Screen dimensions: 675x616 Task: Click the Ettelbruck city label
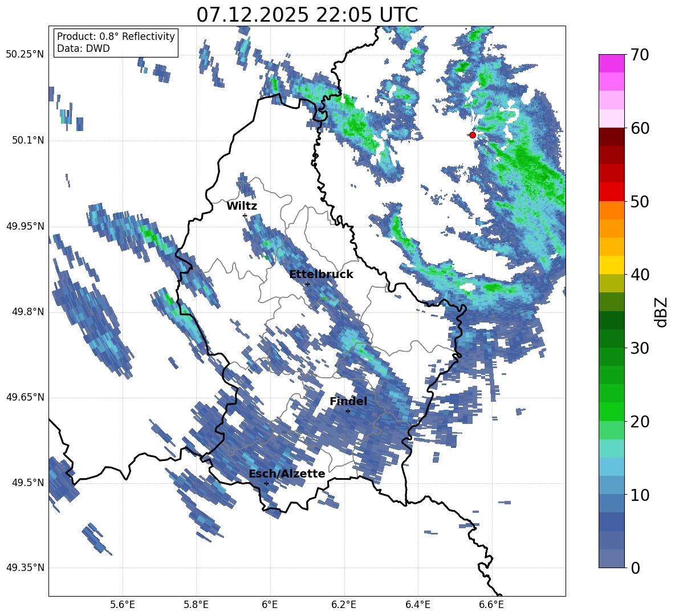321,275
